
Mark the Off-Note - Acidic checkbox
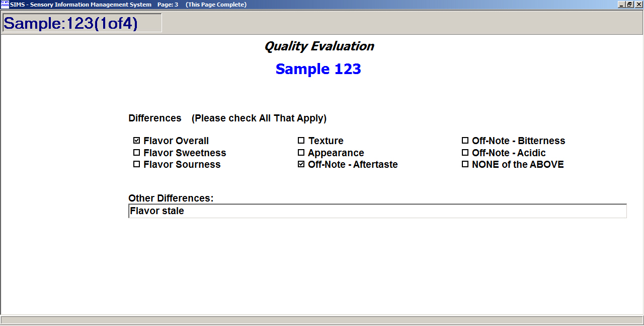pos(465,153)
